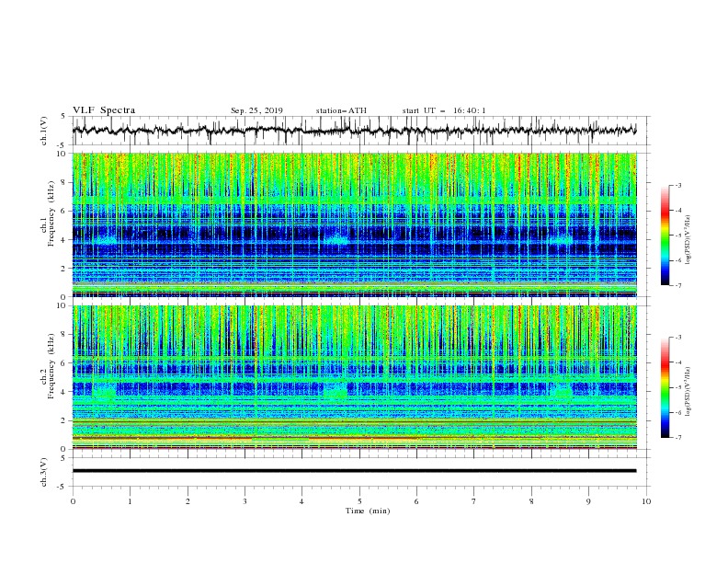The image size is (728, 563).
Task: Click the '8' kHz tick of ch.2 spectrogram
Action: coord(64,335)
